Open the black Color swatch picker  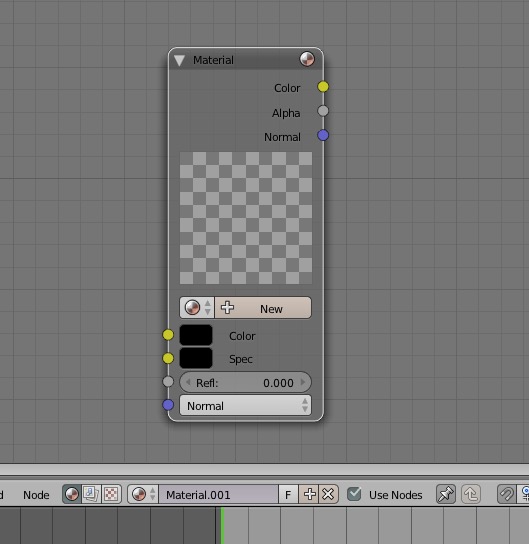pyautogui.click(x=196, y=335)
